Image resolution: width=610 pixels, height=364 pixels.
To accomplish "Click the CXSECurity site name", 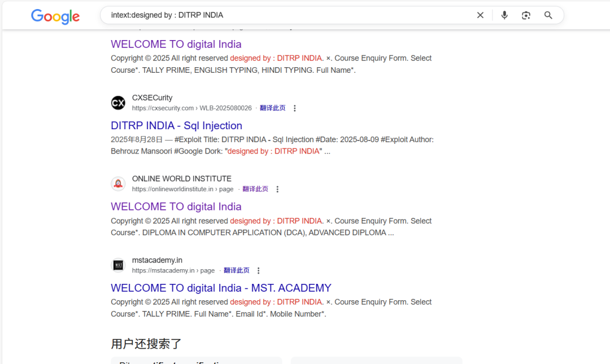I will (152, 98).
